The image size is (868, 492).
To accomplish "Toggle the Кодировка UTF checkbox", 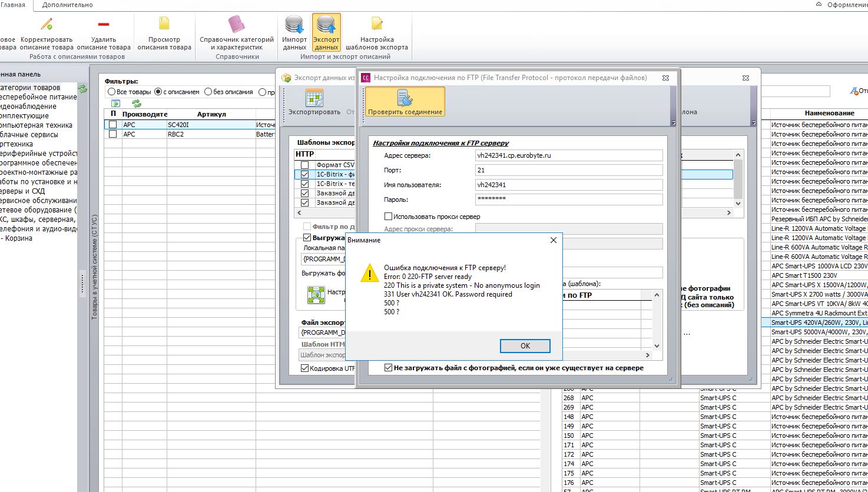I will click(304, 368).
